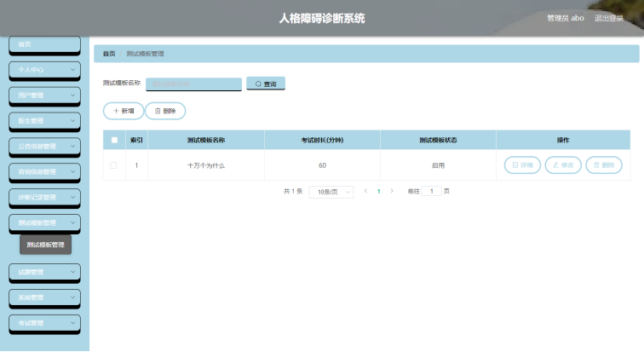Go to the next page arrow
This screenshot has height=352, width=644.
[392, 191]
